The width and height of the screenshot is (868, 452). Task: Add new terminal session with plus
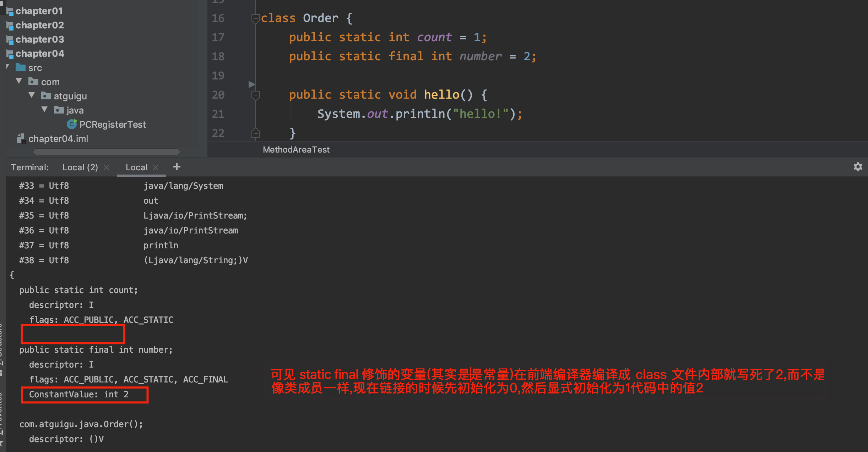pyautogui.click(x=177, y=167)
